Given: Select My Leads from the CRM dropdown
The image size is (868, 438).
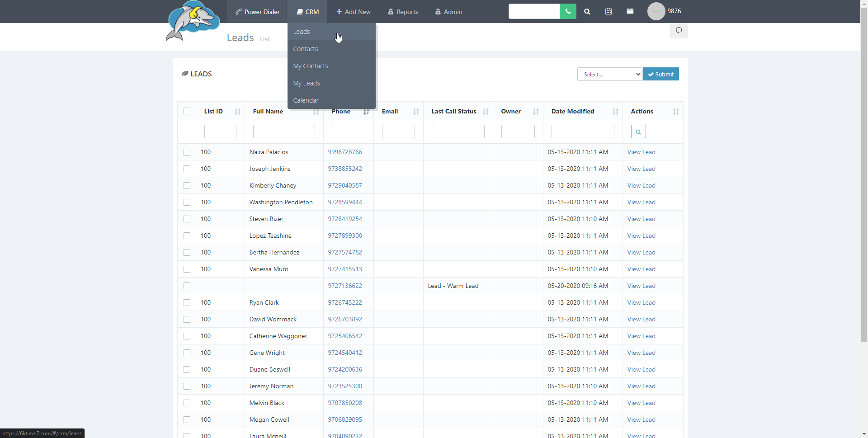Looking at the screenshot, I should coord(331,83).
